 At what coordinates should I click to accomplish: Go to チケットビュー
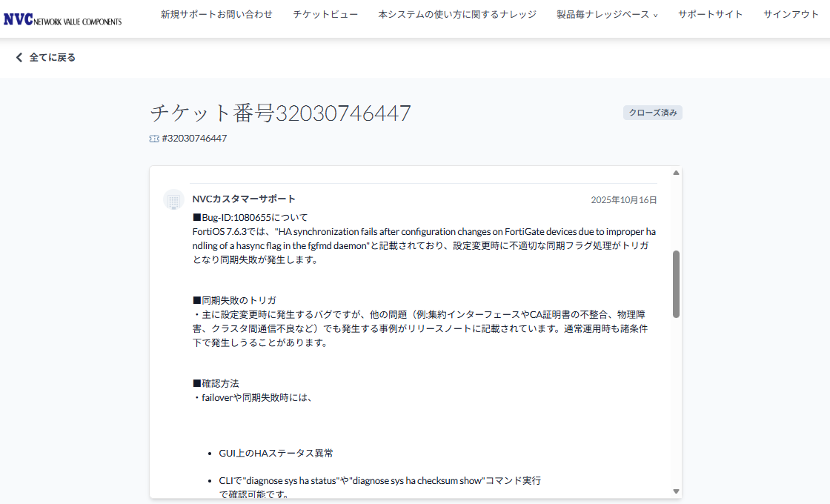tap(325, 15)
